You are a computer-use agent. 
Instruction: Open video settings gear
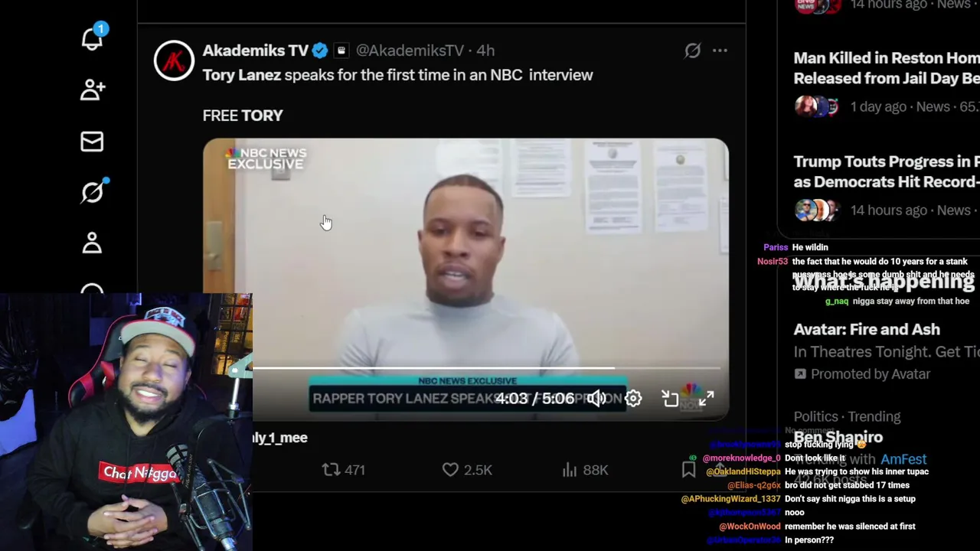click(633, 398)
